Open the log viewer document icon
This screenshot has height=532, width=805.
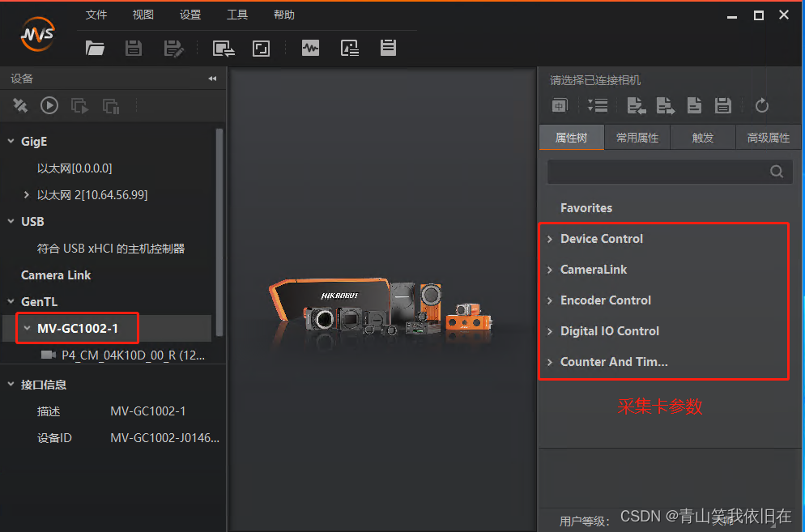tap(388, 47)
